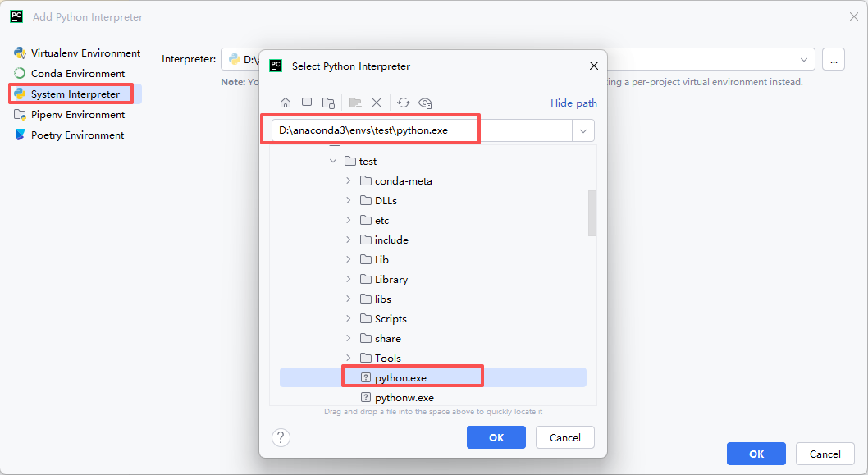The height and width of the screenshot is (475, 868).
Task: Expand the libs folder chevron
Action: pyautogui.click(x=348, y=299)
